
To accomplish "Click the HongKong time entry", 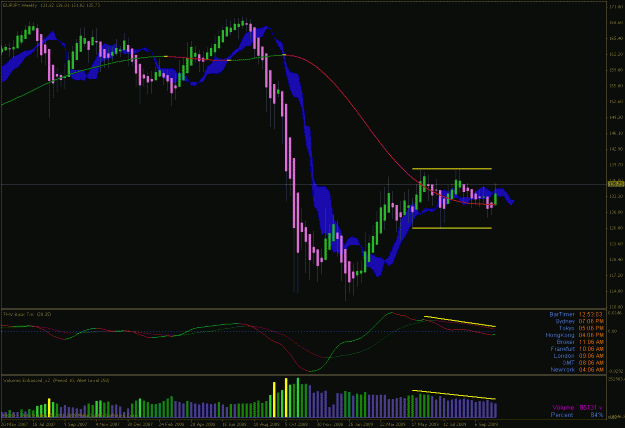I will pos(574,335).
